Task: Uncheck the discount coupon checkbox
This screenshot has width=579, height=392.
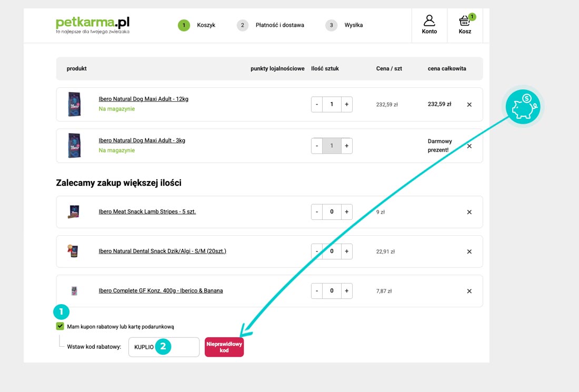Action: coord(60,326)
